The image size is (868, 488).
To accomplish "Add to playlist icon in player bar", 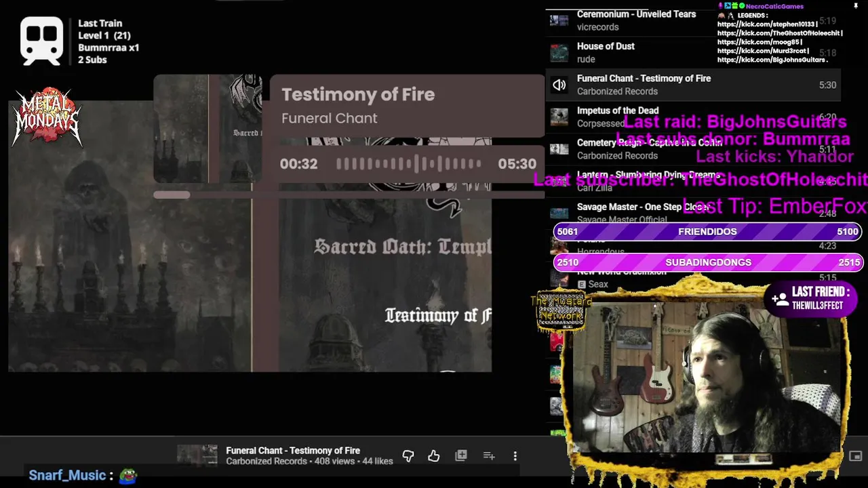I will [x=489, y=456].
